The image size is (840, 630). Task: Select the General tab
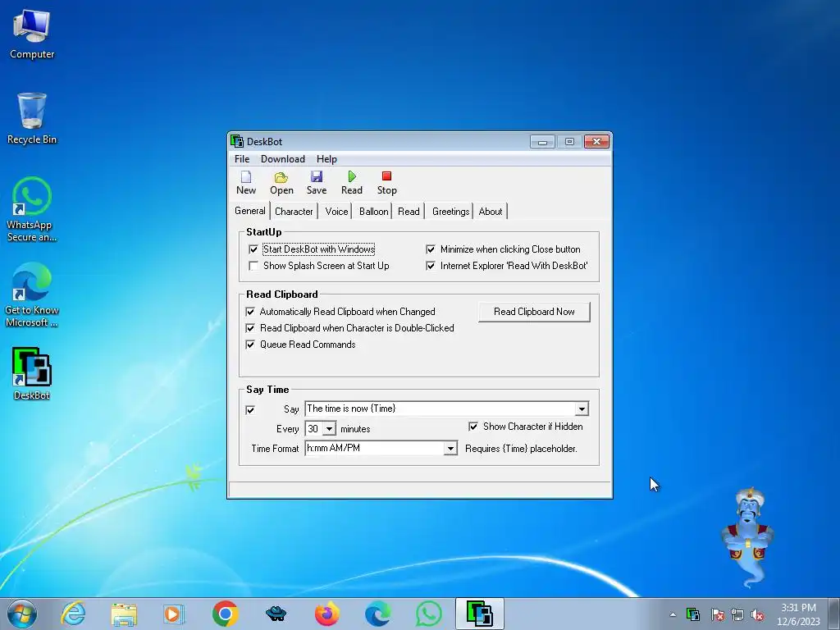pyautogui.click(x=249, y=211)
